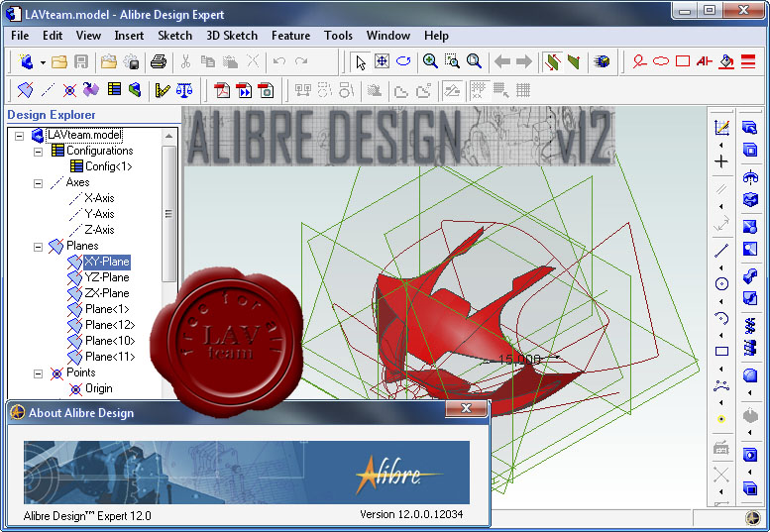Click the Zoom to Fit magnifier icon
The height and width of the screenshot is (532, 770).
coord(474,61)
